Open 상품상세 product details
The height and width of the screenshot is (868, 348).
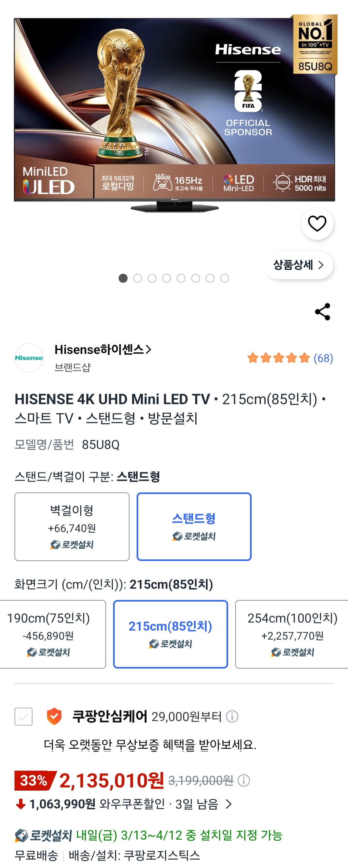click(298, 265)
